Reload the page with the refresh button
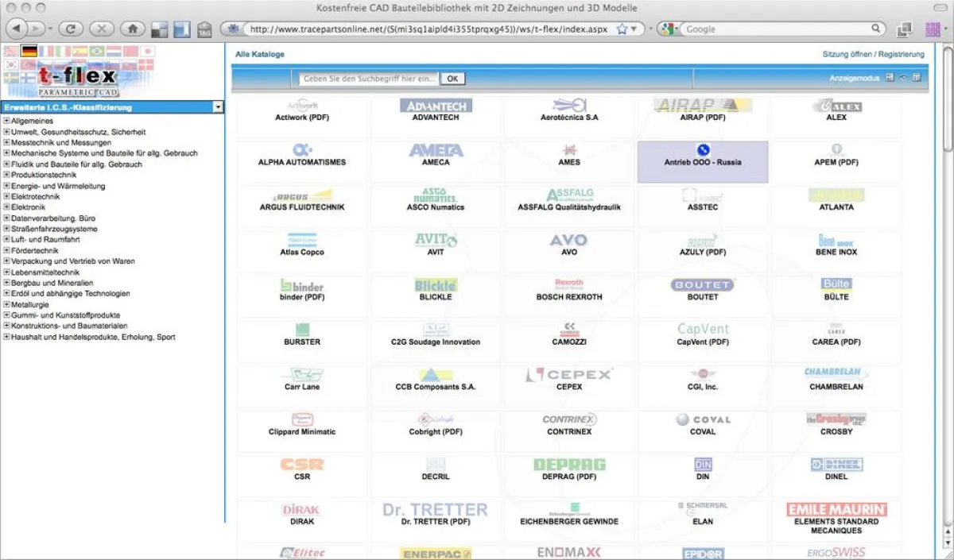 70,29
